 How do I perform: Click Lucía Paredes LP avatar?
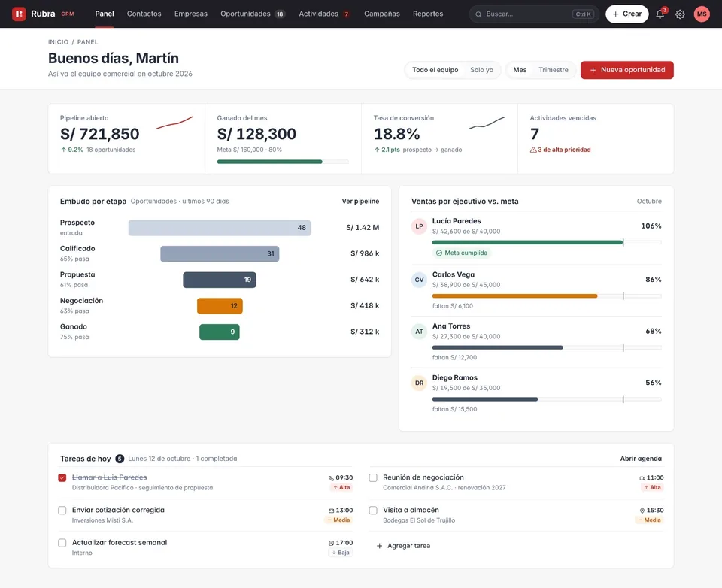click(x=419, y=226)
